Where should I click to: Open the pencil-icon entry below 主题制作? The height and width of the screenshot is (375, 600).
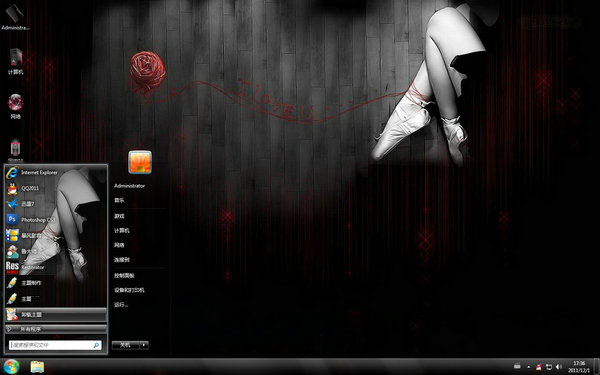point(55,298)
